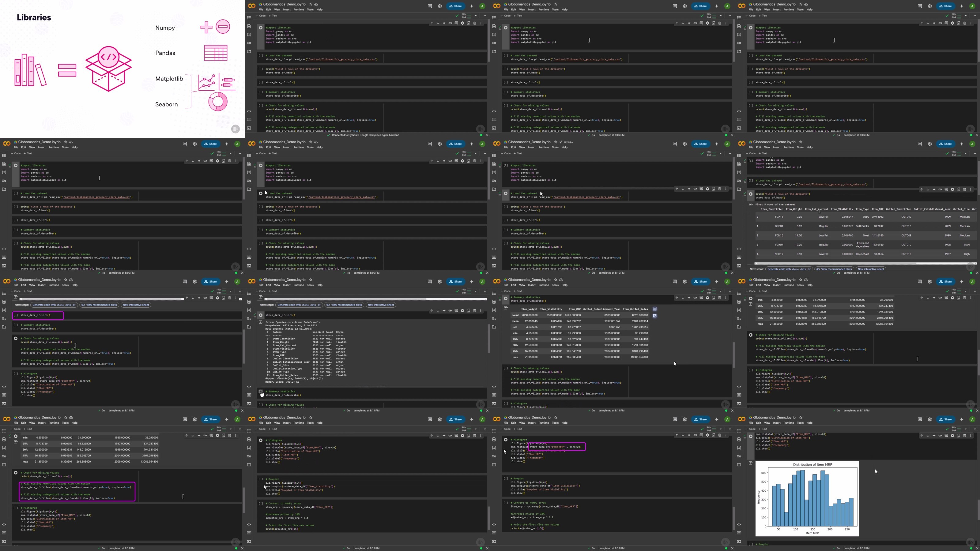Toggle output visibility of histogram chart
Screen dimensions: 980x551
click(751, 463)
